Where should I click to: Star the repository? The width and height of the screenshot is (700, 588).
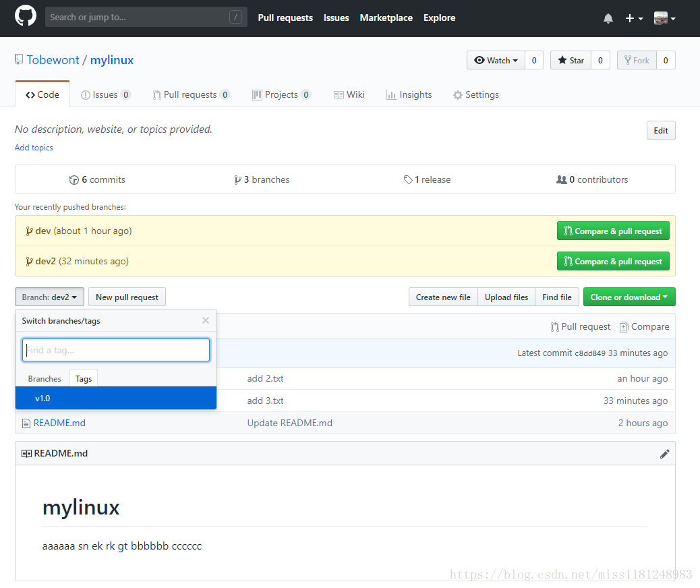pos(571,60)
